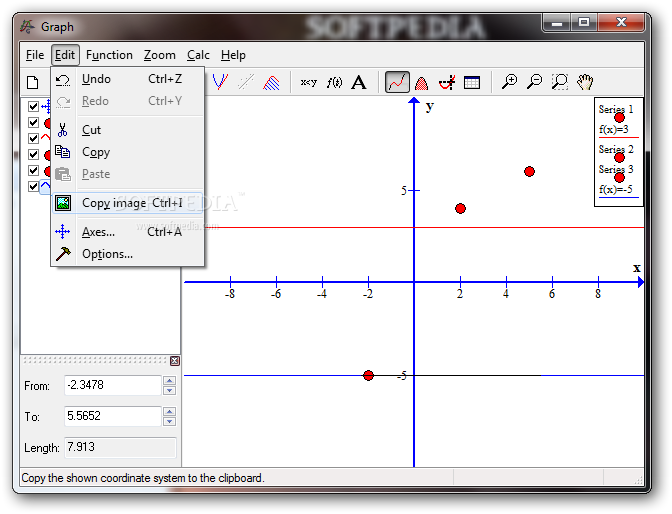Decrease the To value with down arrow
This screenshot has width=672, height=514.
pos(169,421)
